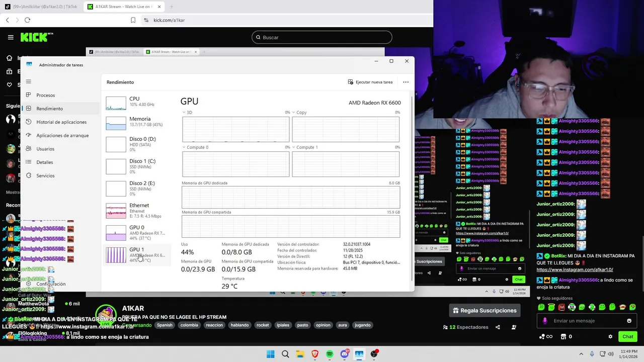Select GPU 0 performance item
The height and width of the screenshot is (362, 644).
[137, 232]
